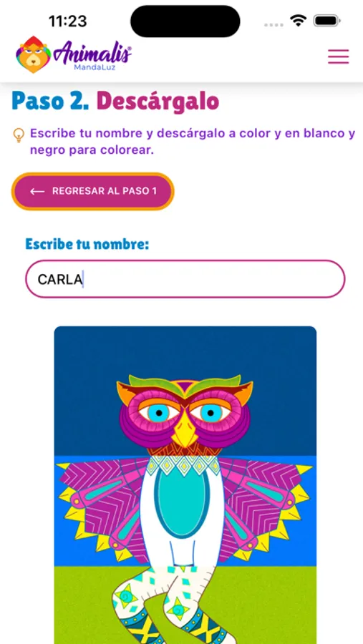Viewport: 363px width, 644px height.
Task: Tap the Escribe tu nombre label
Action: tap(87, 244)
